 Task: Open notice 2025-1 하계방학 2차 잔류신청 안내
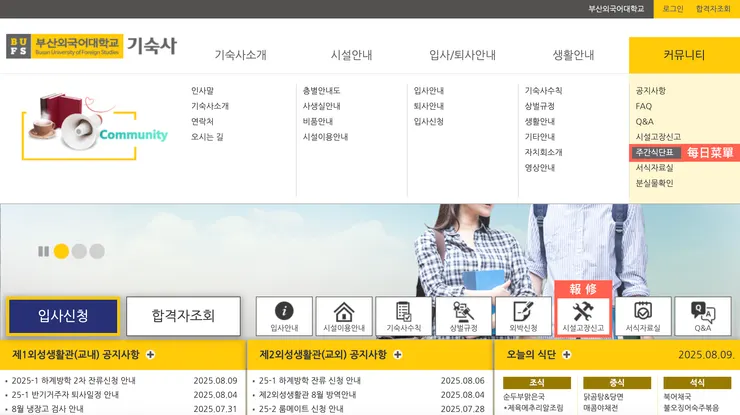[x=74, y=381]
